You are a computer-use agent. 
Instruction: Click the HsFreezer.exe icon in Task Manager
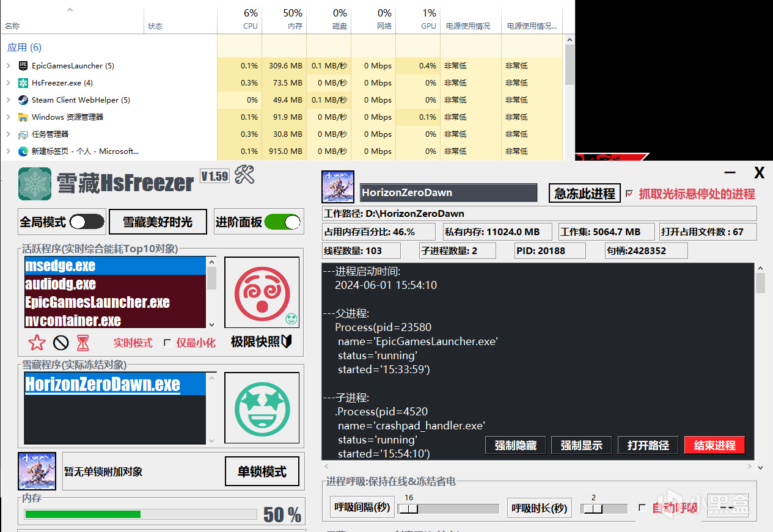23,82
